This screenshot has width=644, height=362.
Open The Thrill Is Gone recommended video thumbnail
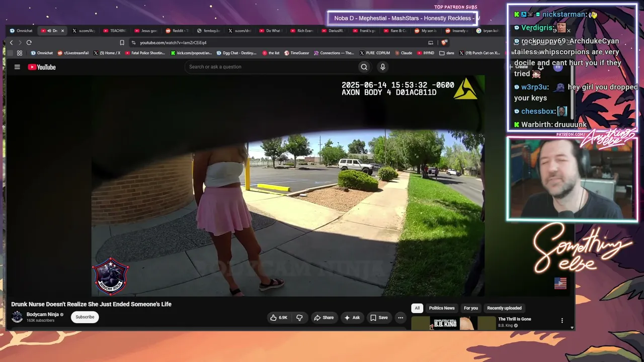click(x=454, y=323)
